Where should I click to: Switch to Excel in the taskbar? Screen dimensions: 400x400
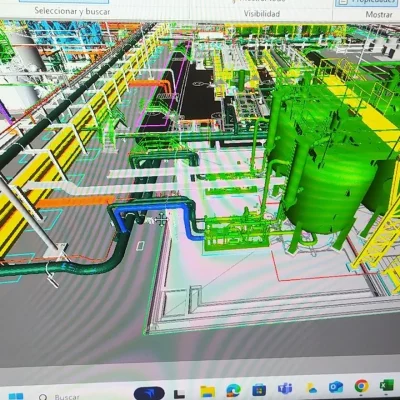click(387, 386)
